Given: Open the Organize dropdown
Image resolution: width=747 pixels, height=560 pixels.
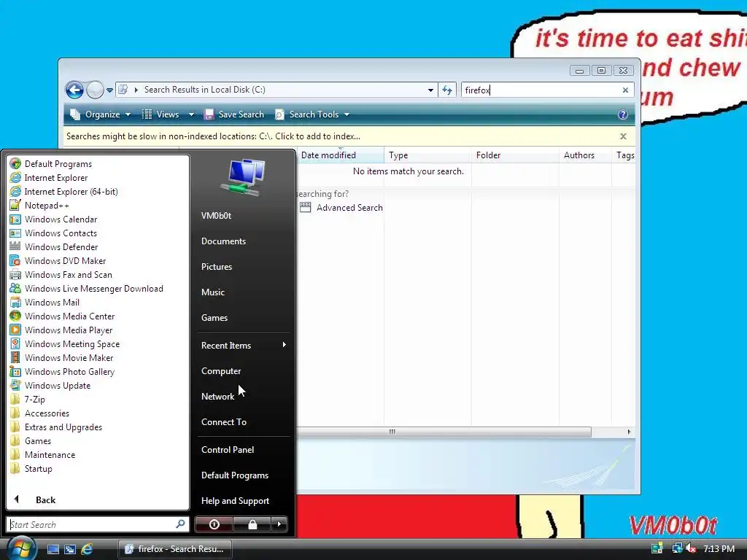Looking at the screenshot, I should [x=101, y=114].
